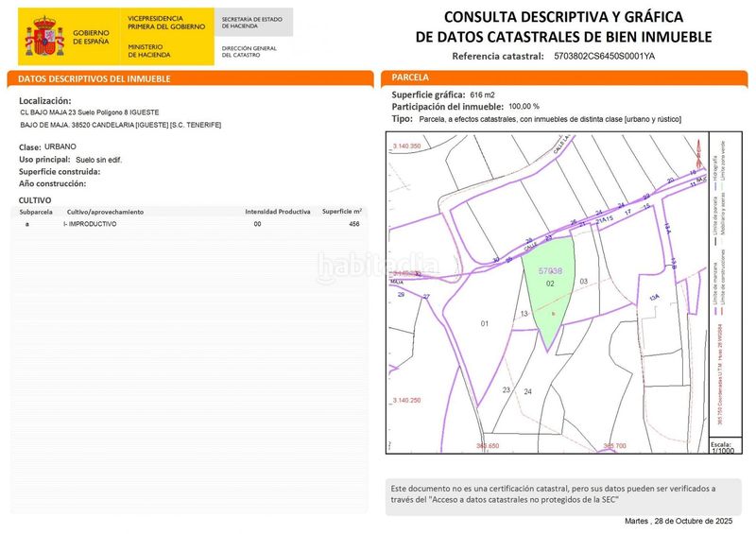This screenshot has height=534, width=756.
Task: Click the 'Superficie m²' column header
Action: click(342, 212)
